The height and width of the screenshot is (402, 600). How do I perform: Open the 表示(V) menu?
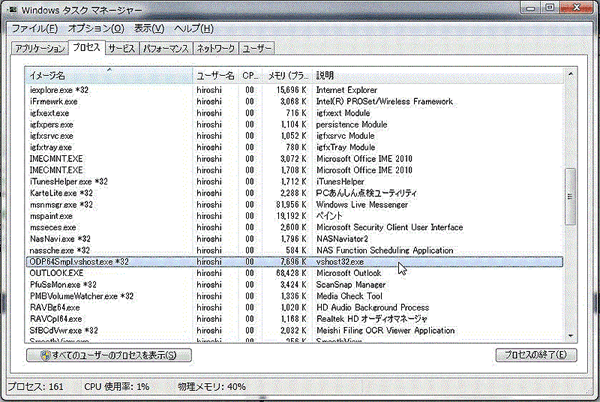(149, 29)
